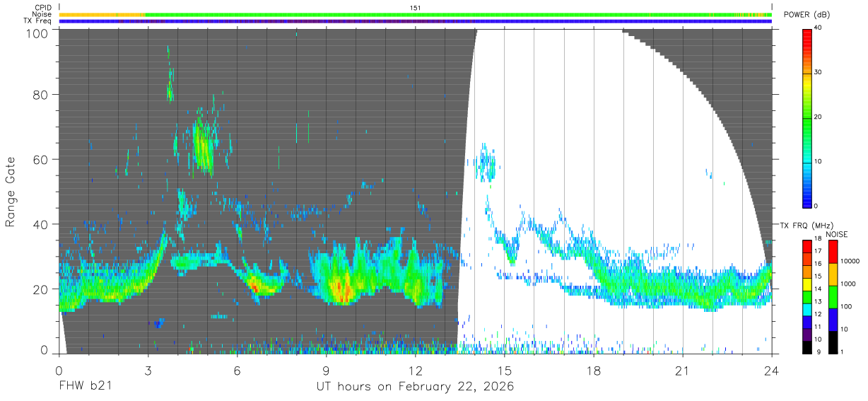The width and height of the screenshot is (868, 401).
Task: Click range gate tick label 60
Action: point(40,159)
